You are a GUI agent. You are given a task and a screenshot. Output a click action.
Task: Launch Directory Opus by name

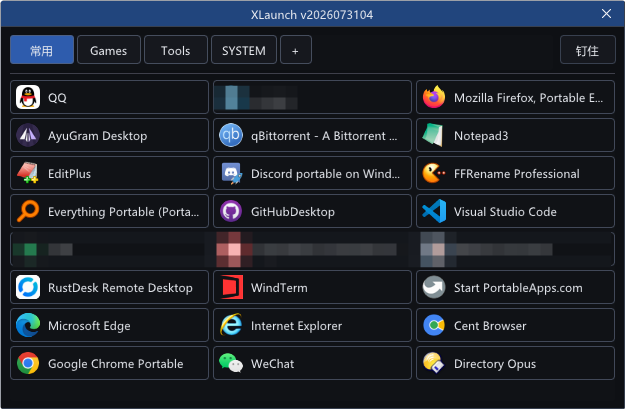495,364
